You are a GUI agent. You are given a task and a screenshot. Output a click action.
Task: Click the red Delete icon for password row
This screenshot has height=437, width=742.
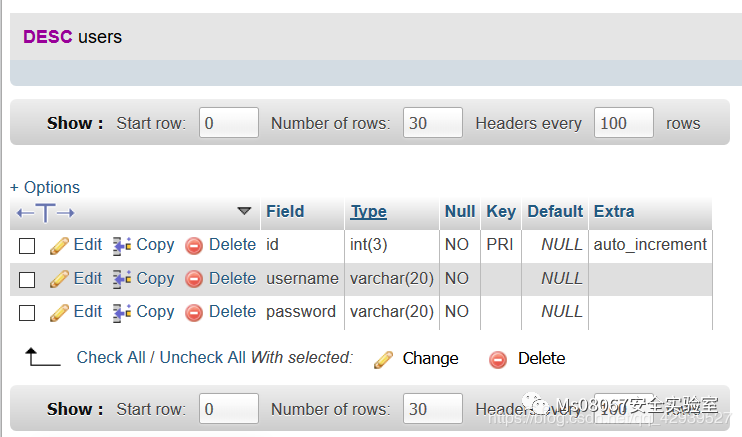194,312
